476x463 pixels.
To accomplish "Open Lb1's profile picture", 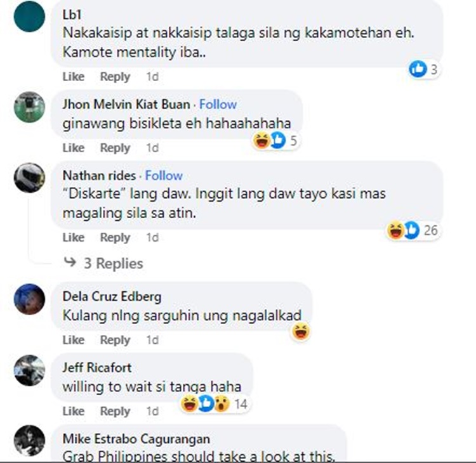I will coord(29,16).
